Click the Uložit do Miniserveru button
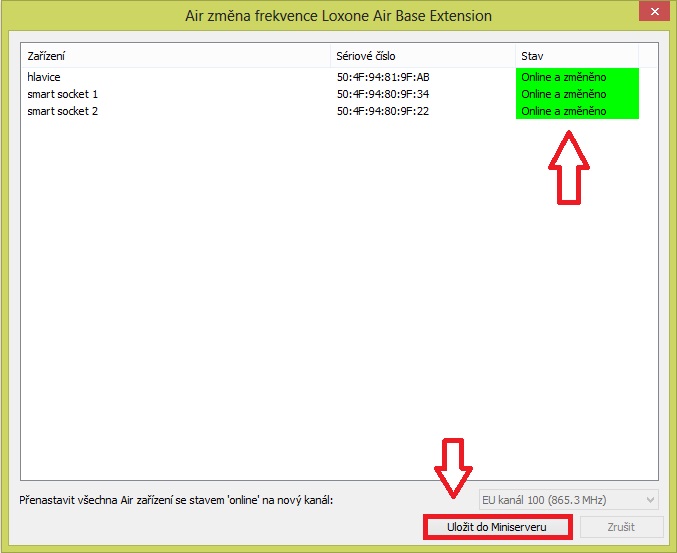The image size is (677, 553). pyautogui.click(x=498, y=527)
